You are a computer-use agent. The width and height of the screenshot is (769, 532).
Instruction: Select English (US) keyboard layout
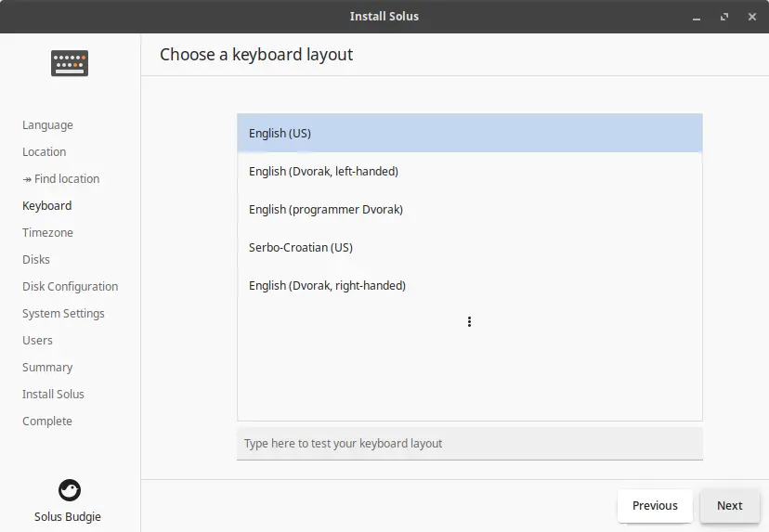[x=470, y=134]
